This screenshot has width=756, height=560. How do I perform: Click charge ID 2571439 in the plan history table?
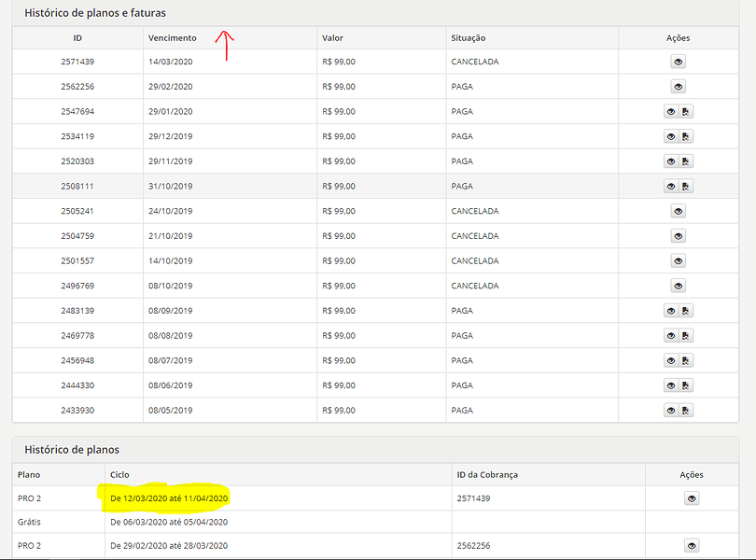[x=473, y=498]
